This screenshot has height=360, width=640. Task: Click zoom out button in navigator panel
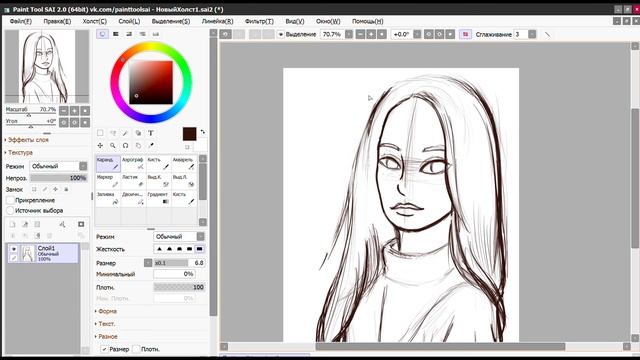coord(64,110)
